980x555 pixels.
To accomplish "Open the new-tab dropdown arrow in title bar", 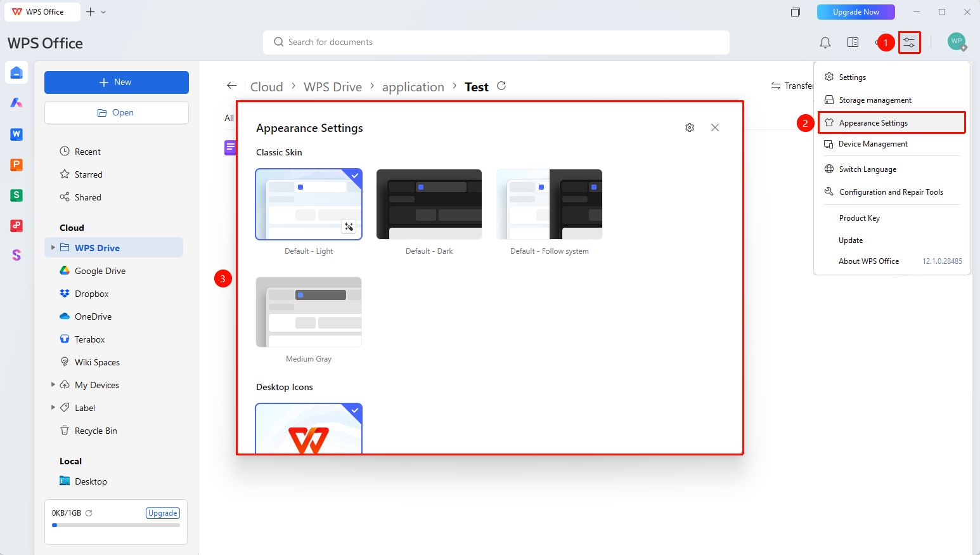I will click(x=103, y=12).
